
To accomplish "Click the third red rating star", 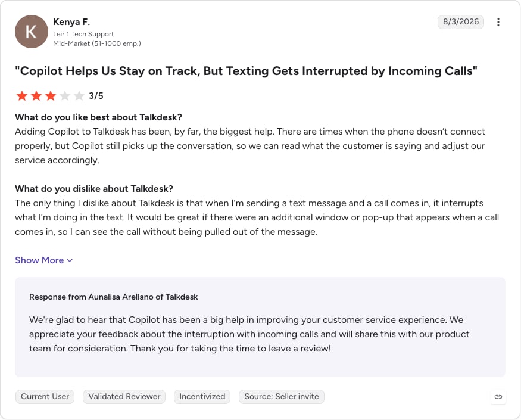I will tap(51, 96).
